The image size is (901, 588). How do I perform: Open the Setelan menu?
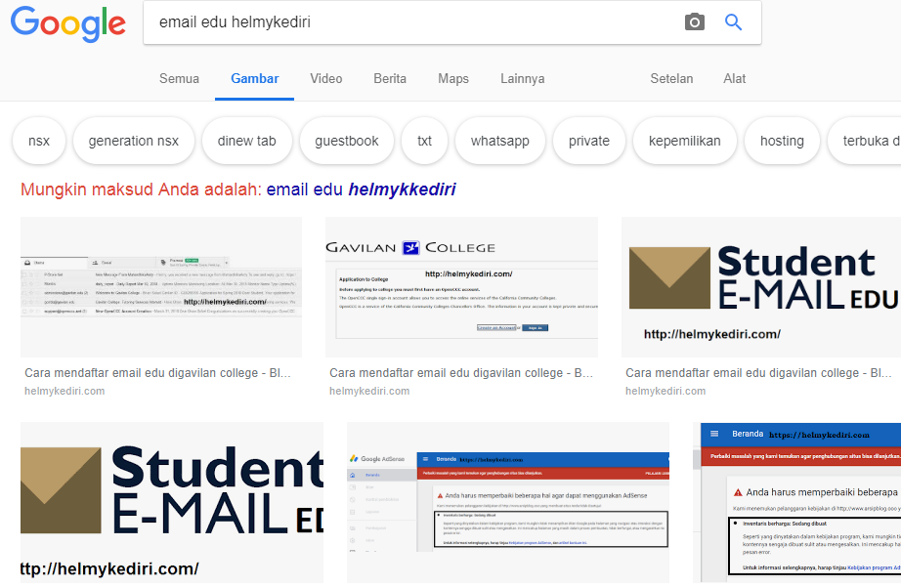coord(671,79)
